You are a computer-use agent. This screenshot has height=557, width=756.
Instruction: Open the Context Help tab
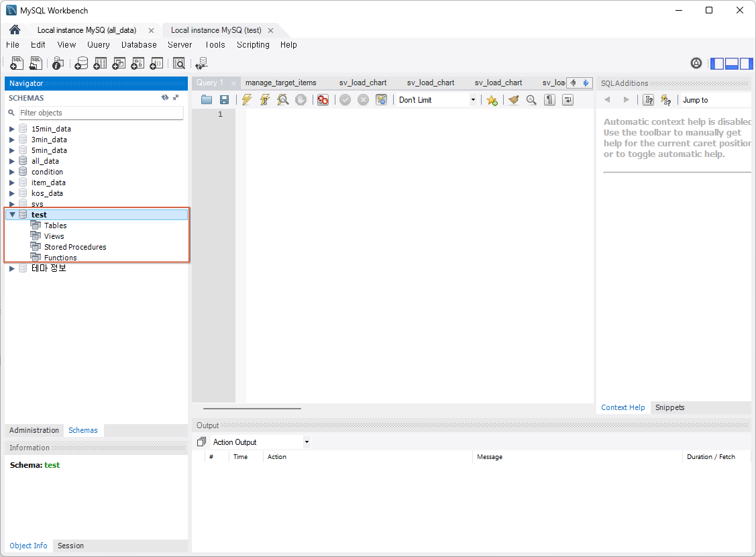coord(623,407)
